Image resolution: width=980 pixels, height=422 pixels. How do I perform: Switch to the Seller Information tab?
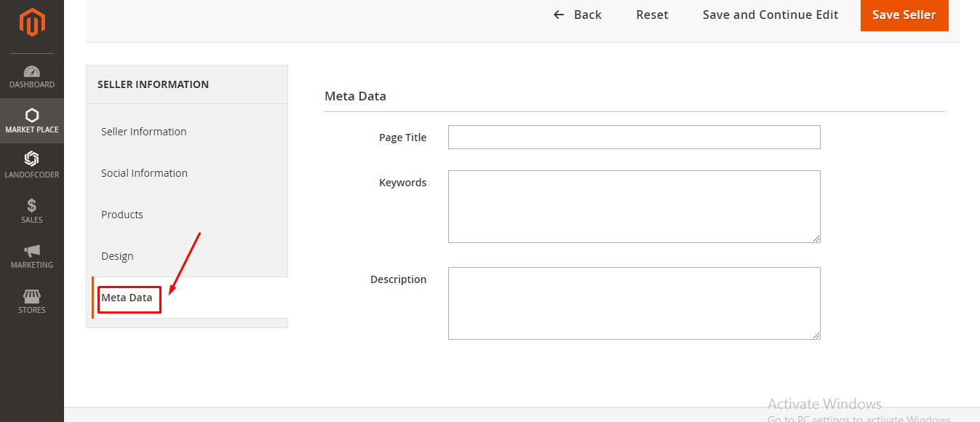pos(143,131)
